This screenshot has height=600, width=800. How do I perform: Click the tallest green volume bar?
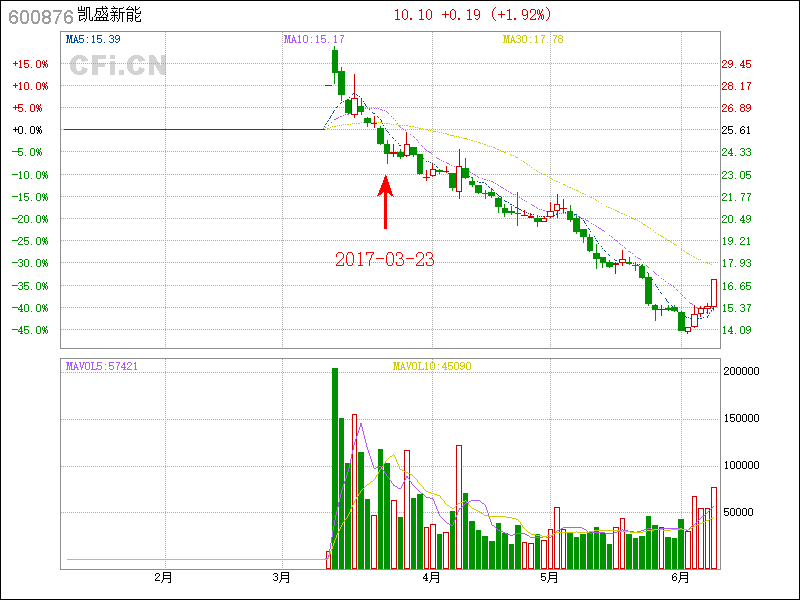click(335, 468)
